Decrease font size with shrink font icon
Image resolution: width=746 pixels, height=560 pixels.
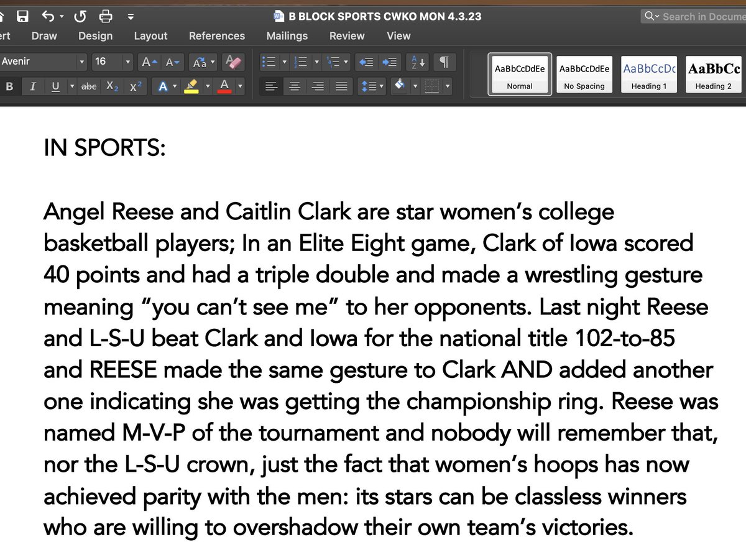[x=172, y=62]
